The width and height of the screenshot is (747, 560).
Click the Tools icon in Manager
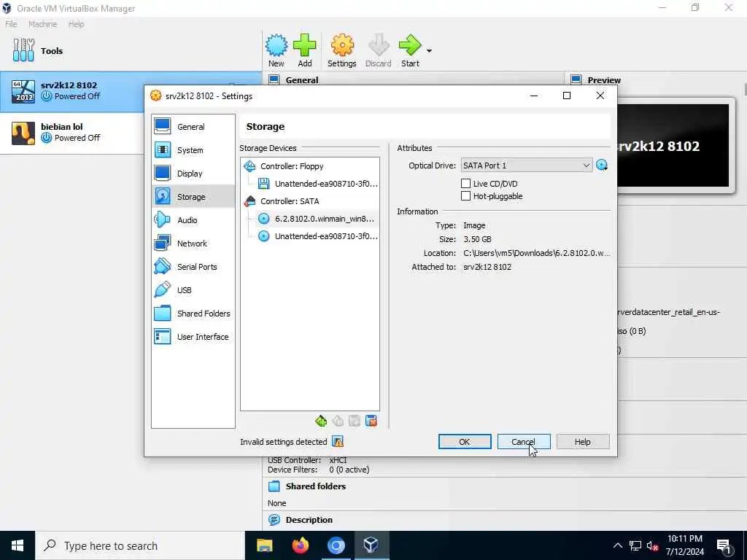24,50
